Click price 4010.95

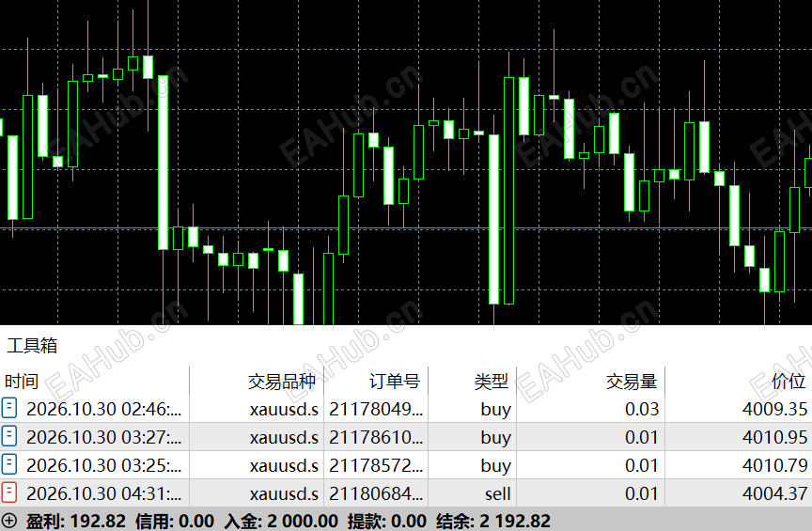(x=774, y=437)
